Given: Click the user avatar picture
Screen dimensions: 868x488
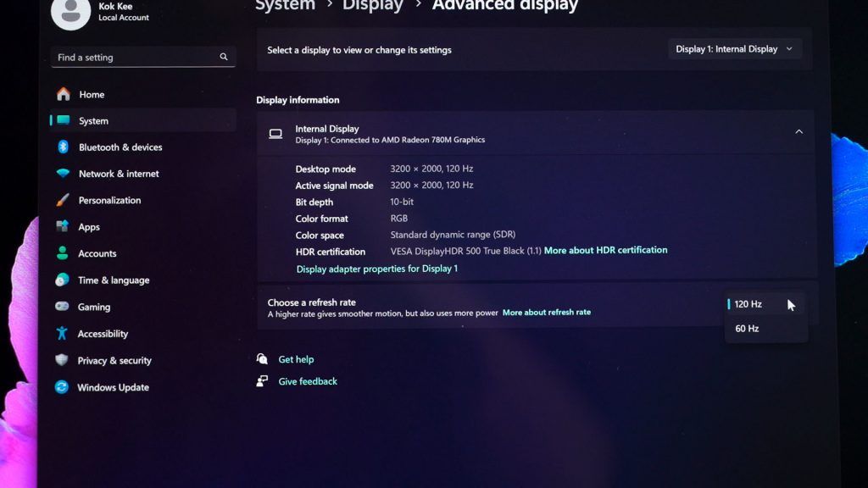Looking at the screenshot, I should (x=71, y=11).
